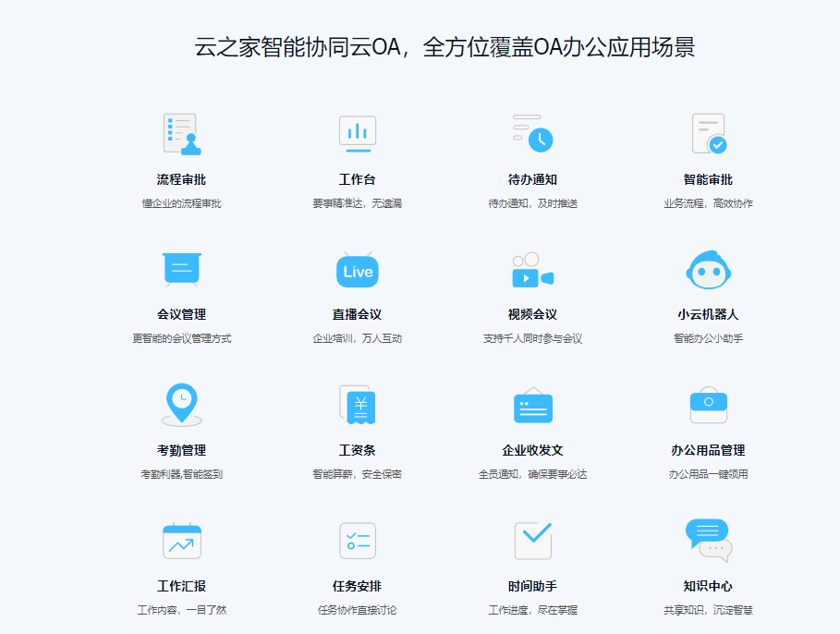Image resolution: width=840 pixels, height=634 pixels.
Task: Select the 视频会议 heading
Action: (532, 314)
